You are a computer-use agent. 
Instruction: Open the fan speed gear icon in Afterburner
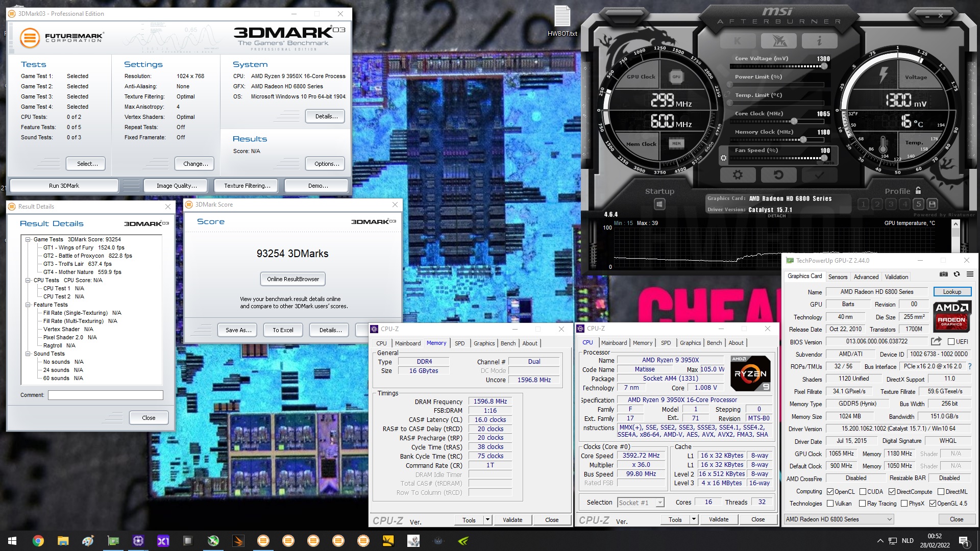(x=723, y=158)
